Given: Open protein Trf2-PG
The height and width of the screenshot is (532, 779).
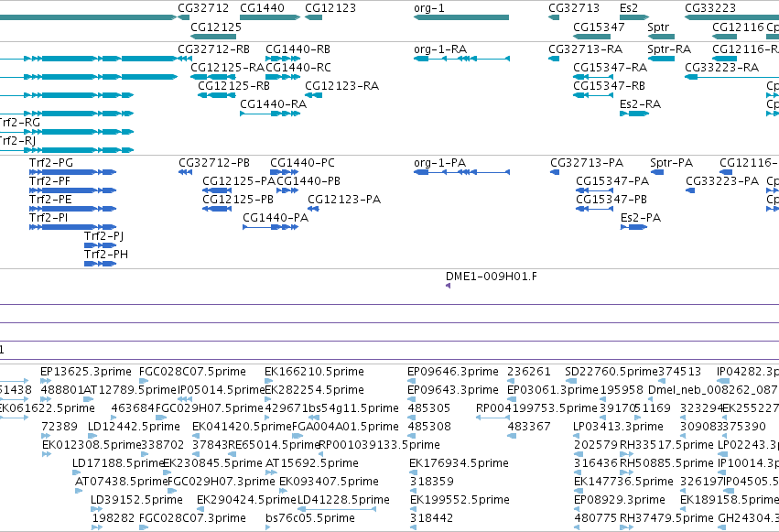Looking at the screenshot, I should tap(51, 163).
